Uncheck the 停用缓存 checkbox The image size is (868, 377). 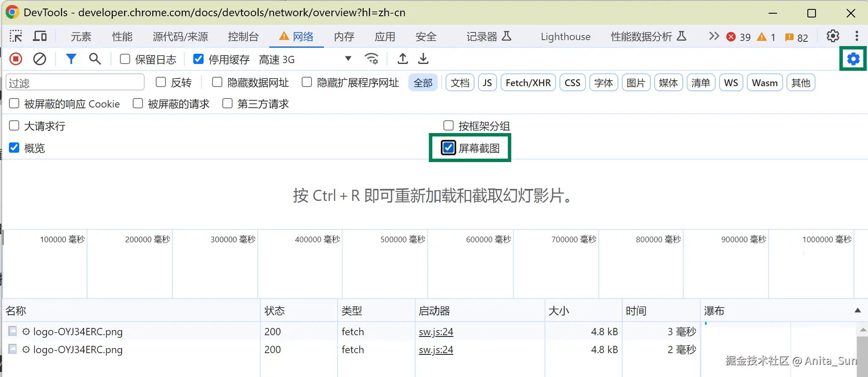click(x=198, y=59)
